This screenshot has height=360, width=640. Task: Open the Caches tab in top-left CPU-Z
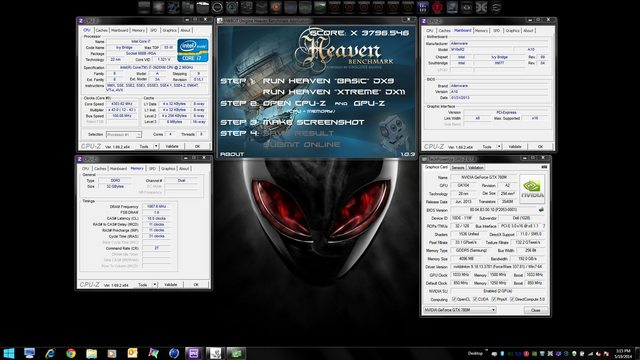[102, 30]
